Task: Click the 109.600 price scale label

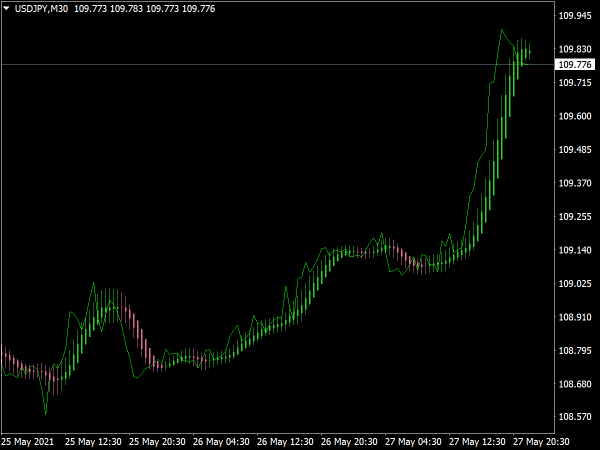Action: 575,116
